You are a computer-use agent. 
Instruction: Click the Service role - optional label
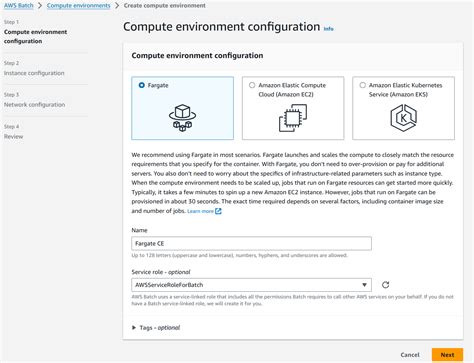(x=161, y=272)
